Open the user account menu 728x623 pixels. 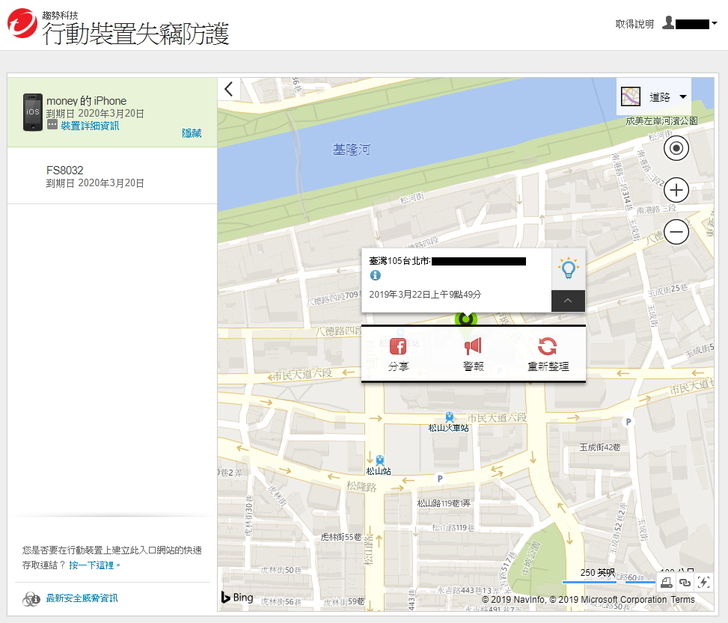click(690, 23)
